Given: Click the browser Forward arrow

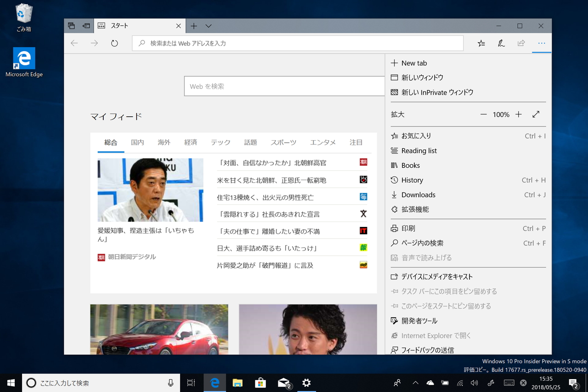Looking at the screenshot, I should 95,43.
